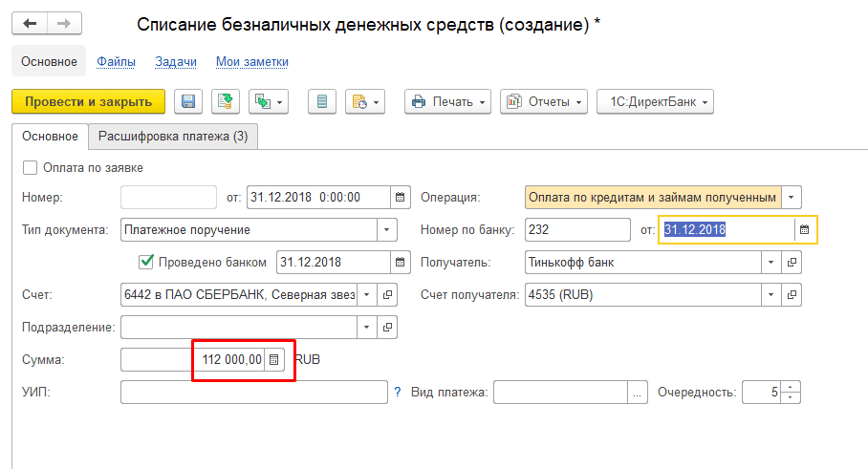
Task: Click the Очередность field showing 5
Action: (761, 393)
